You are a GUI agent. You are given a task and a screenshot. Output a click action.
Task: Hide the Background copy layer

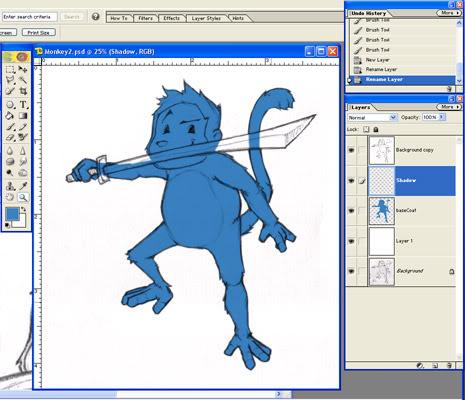tap(351, 150)
